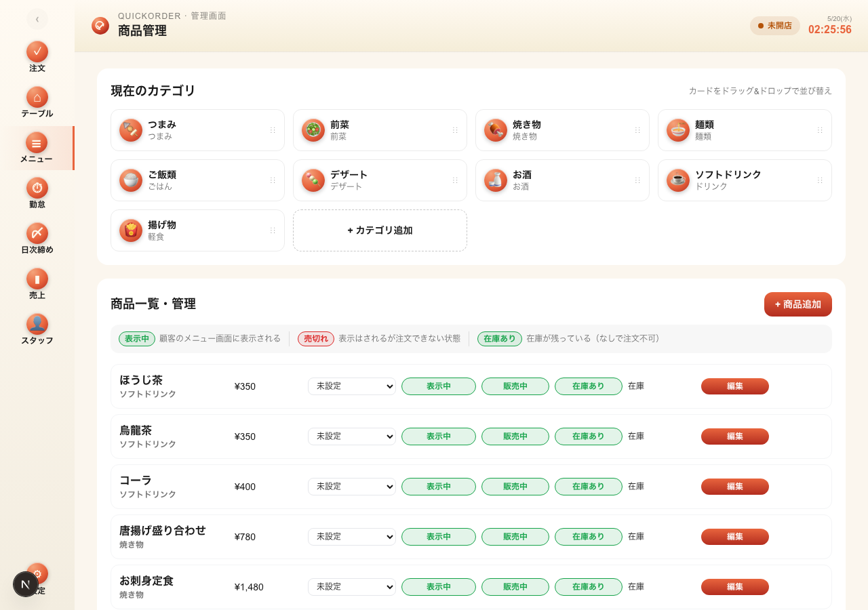Click the 麺類 category icon
Image resolution: width=868 pixels, height=610 pixels.
(678, 130)
